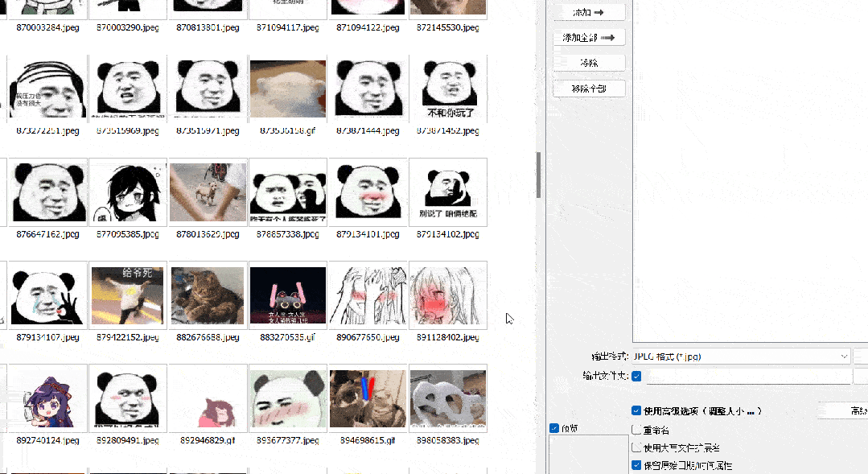Click the 添加全部 (Add all) button
Viewport: 868px width, 474px height.
(589, 38)
